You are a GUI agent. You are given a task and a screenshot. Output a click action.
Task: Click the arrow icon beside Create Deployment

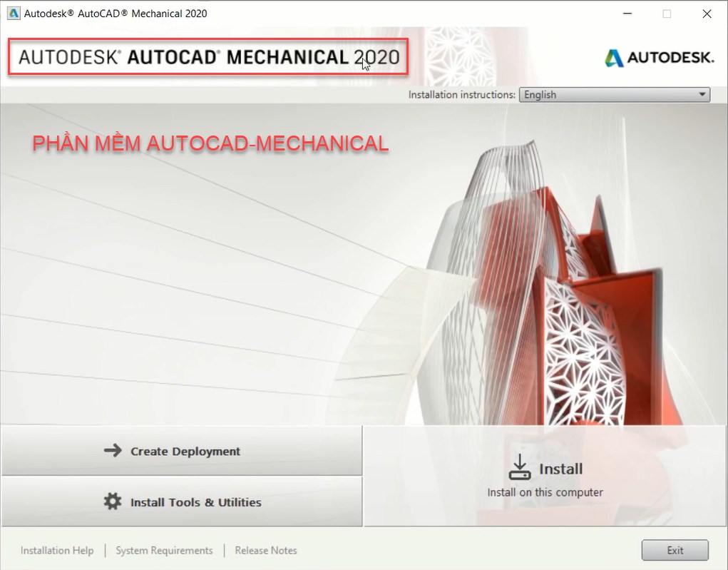click(x=113, y=451)
